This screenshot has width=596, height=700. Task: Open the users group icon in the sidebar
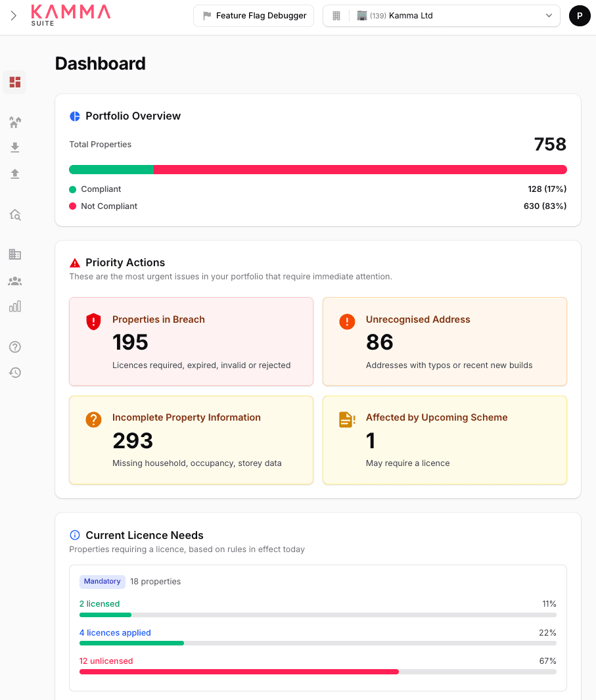coord(14,281)
